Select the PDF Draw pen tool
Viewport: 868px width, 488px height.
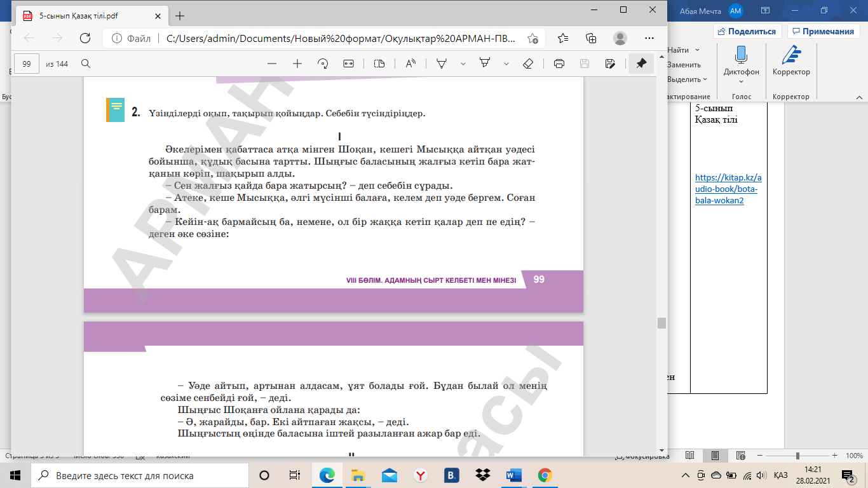pyautogui.click(x=442, y=64)
